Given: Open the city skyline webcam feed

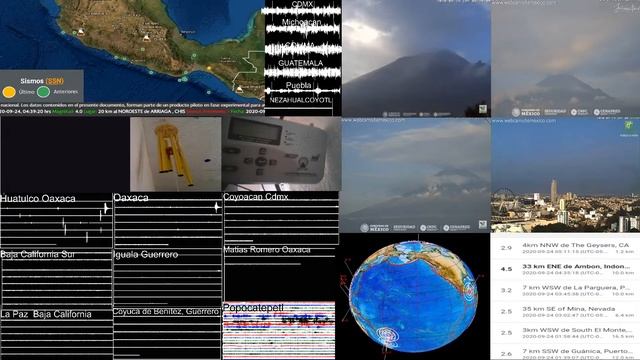Looking at the screenshot, I should (566, 176).
